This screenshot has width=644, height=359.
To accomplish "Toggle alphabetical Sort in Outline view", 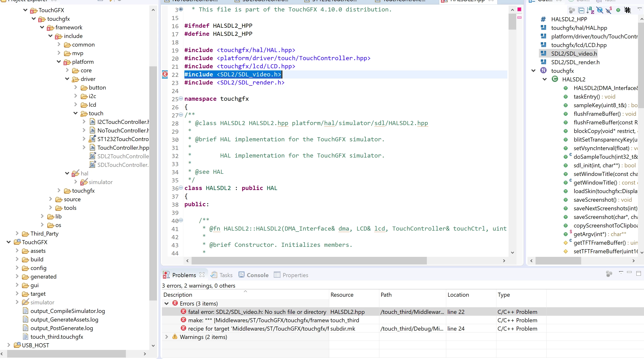I will (x=590, y=10).
